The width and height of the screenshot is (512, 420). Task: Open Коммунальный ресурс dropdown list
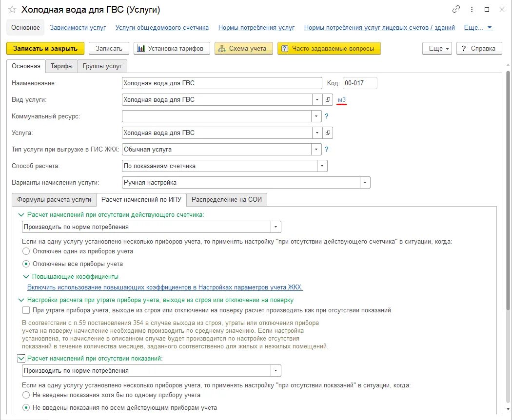coord(316,116)
